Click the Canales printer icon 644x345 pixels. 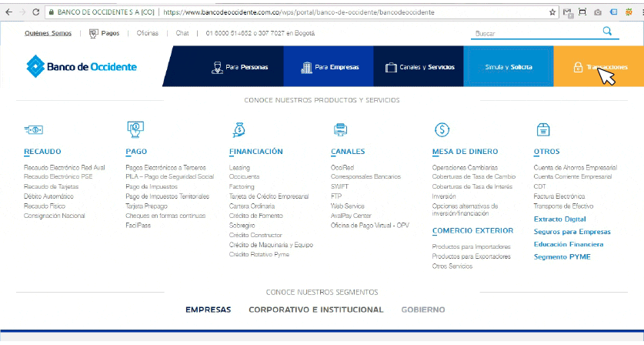pos(340,129)
